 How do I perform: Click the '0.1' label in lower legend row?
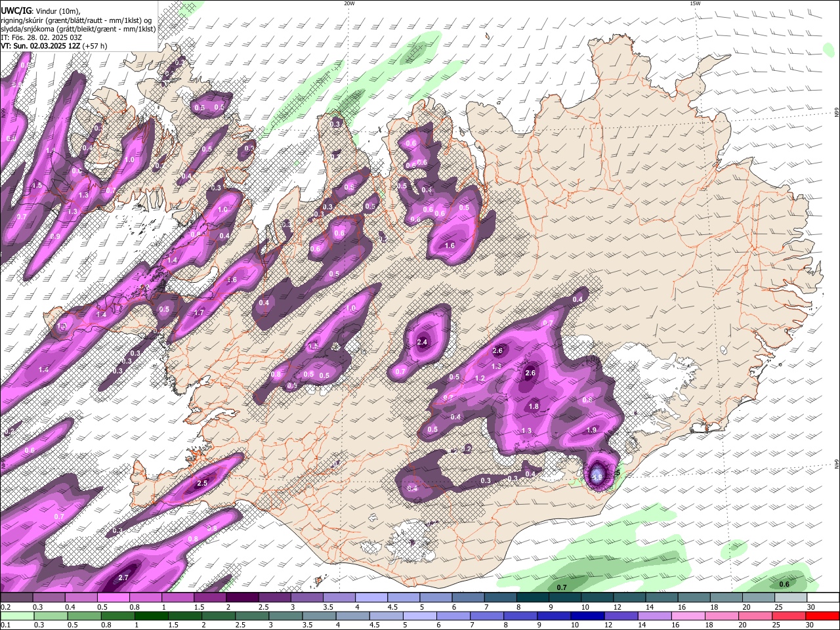point(5,625)
